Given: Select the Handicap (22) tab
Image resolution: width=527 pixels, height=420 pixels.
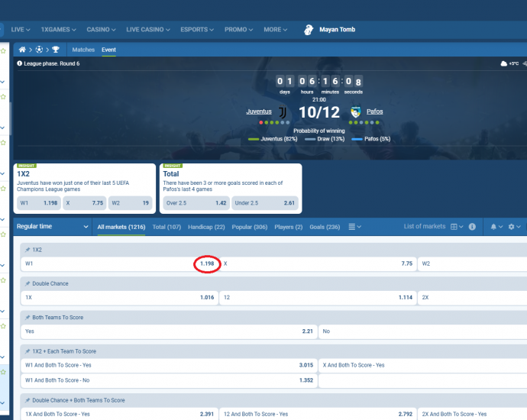Looking at the screenshot, I should (x=207, y=227).
